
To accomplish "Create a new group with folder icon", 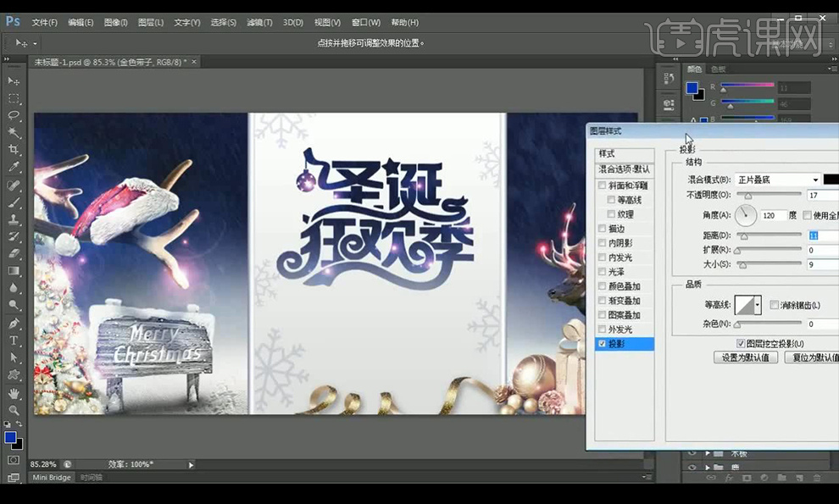I will [781, 477].
